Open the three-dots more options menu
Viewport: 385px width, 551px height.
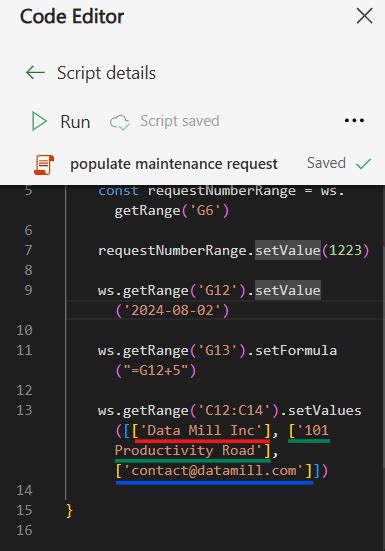point(354,121)
